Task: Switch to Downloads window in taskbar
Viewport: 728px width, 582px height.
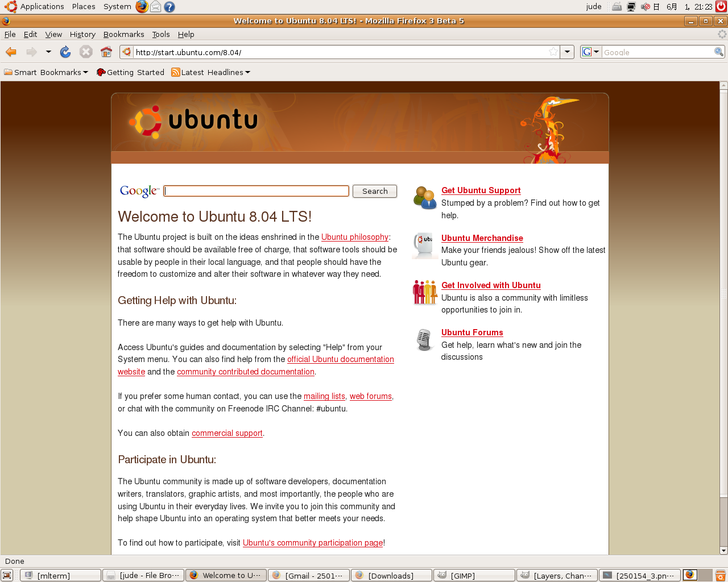Action: click(x=391, y=575)
